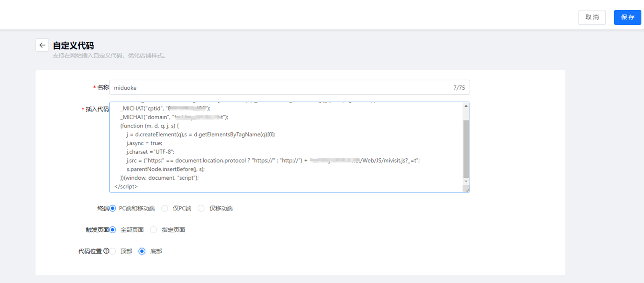Save the custom code with 保存

point(627,17)
